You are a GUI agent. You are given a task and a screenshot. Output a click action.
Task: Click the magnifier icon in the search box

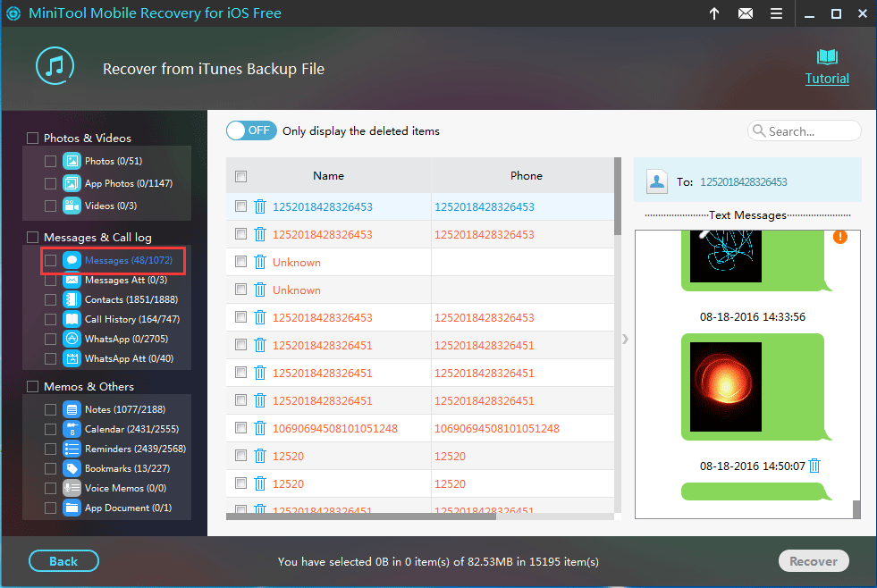(760, 130)
